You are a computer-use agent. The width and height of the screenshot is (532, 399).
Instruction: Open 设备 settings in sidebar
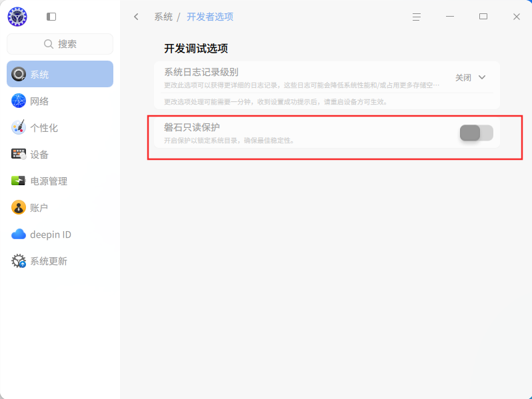pos(60,155)
